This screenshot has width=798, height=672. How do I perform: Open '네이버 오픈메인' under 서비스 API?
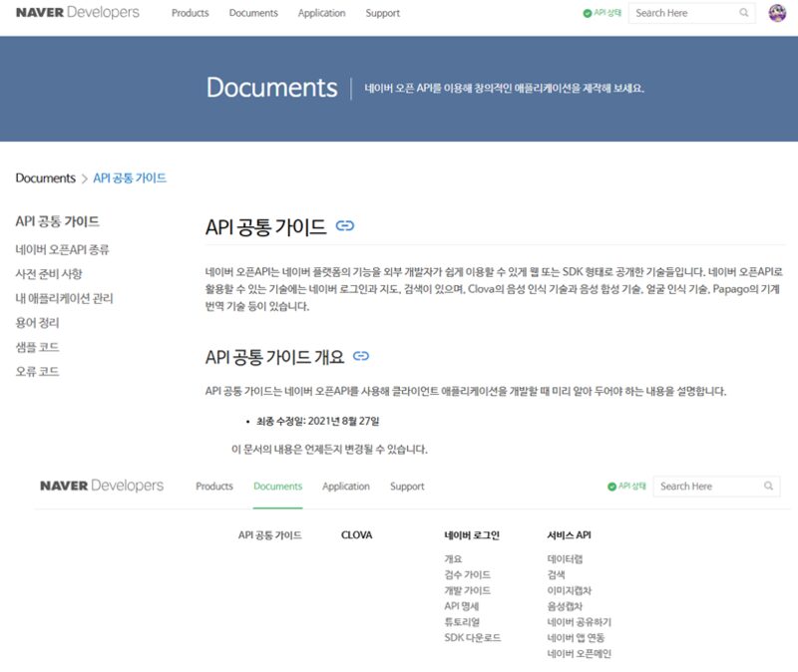579,654
